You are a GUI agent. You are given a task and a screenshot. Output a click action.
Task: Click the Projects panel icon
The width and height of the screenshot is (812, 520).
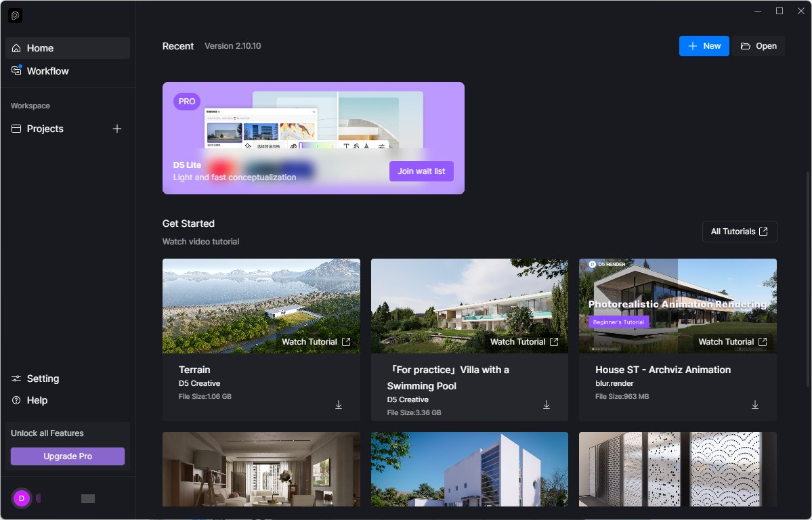(16, 129)
